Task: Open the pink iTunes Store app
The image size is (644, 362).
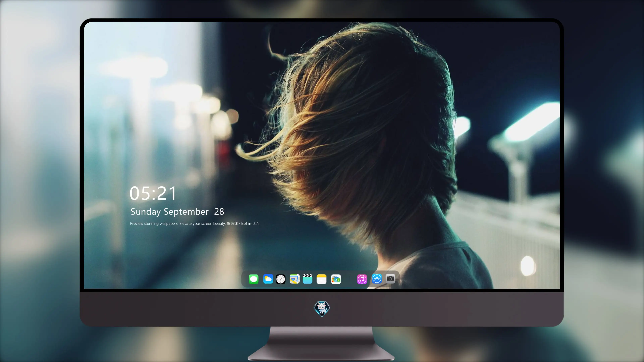Action: [x=362, y=279]
